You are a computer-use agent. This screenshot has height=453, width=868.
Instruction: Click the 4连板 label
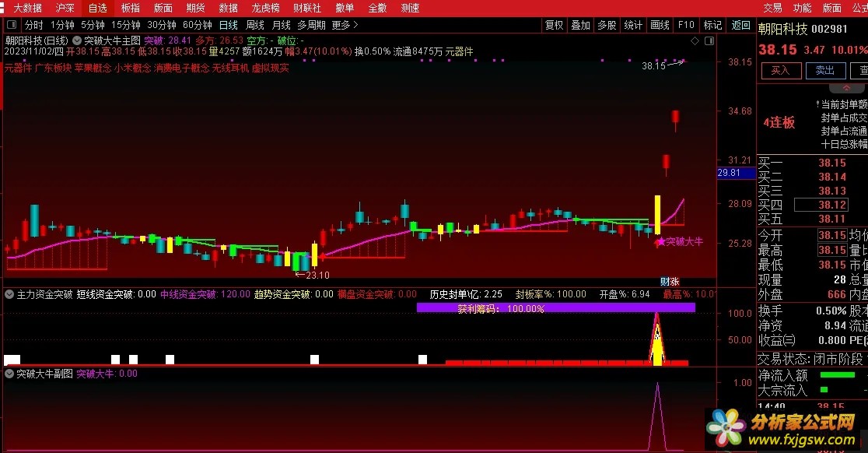[779, 122]
